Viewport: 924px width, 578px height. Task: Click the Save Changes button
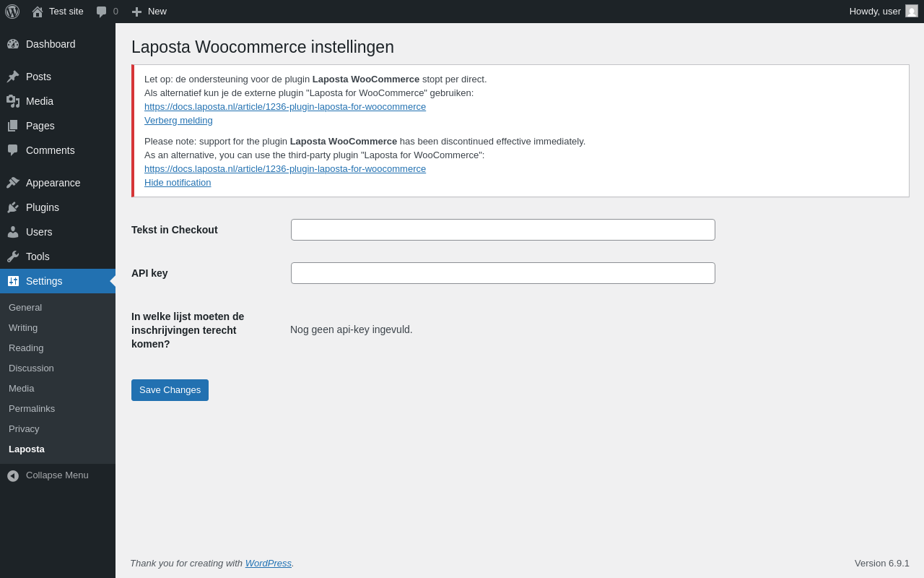coord(170,390)
